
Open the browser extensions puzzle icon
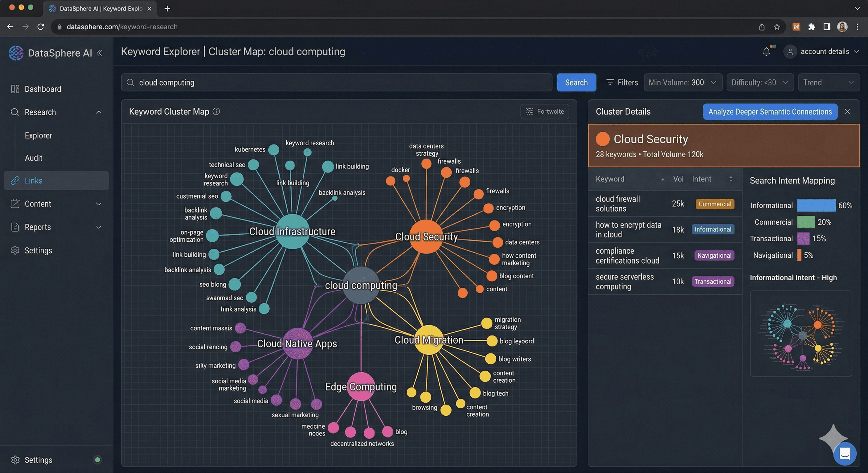811,26
